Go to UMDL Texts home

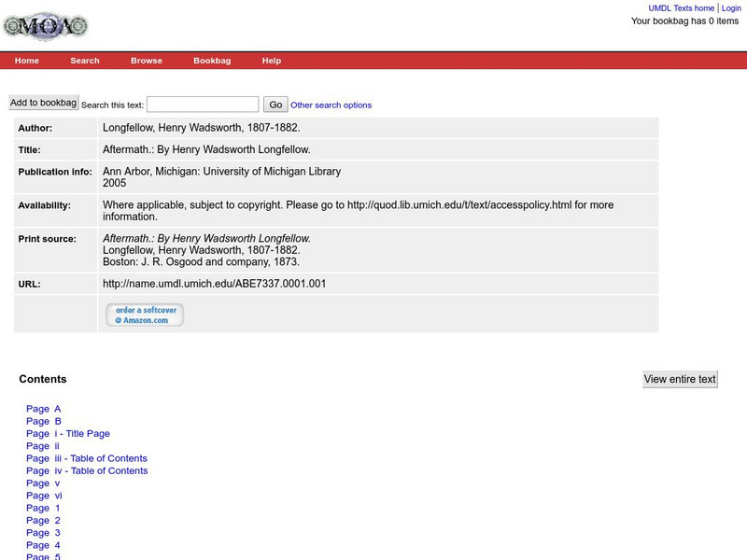[682, 8]
